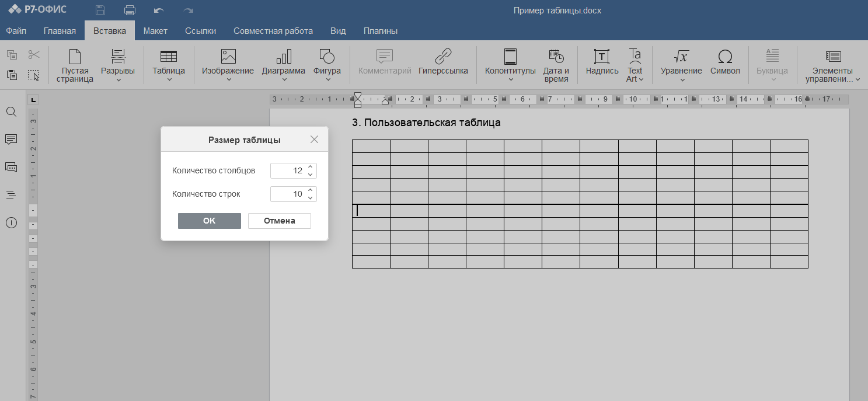868x401 pixels.
Task: Insert a Символ symbol
Action: 725,62
